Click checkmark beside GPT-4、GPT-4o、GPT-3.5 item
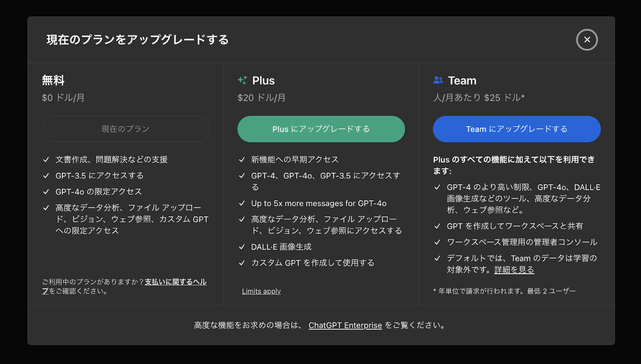The height and width of the screenshot is (364, 641). click(242, 175)
